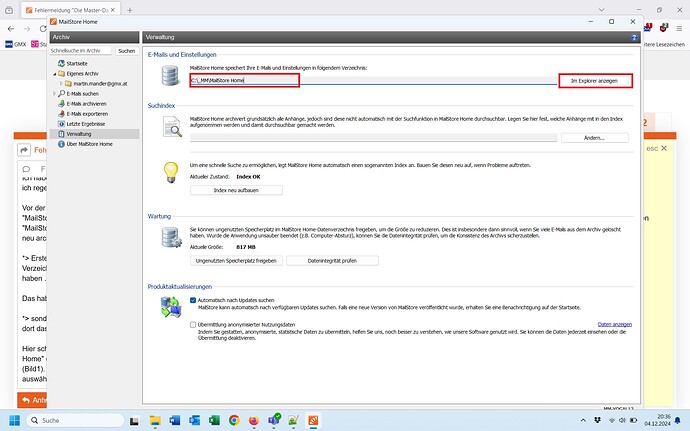
Task: Switch to MailStore Home taskbar icon
Action: (313, 420)
